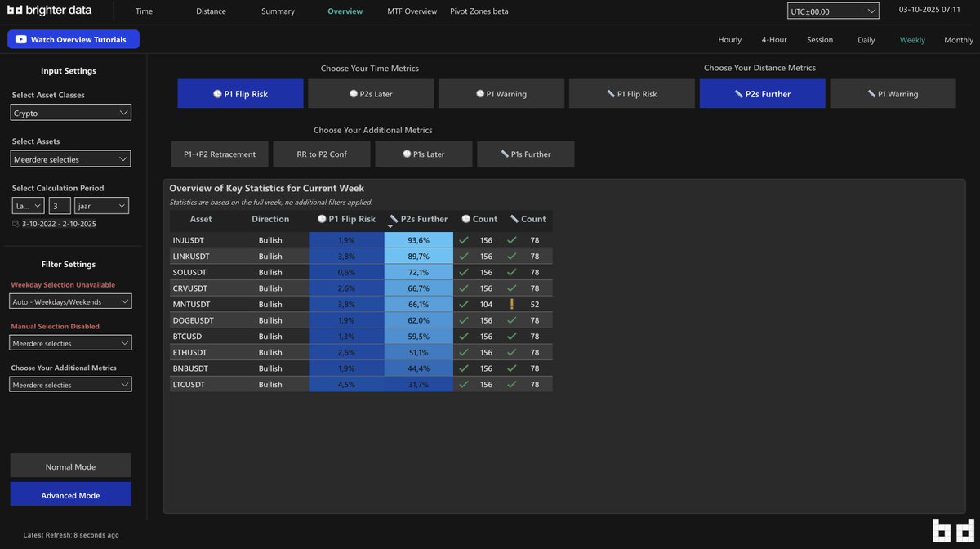Click the period number field showing 3
The image size is (980, 549).
[x=60, y=206]
